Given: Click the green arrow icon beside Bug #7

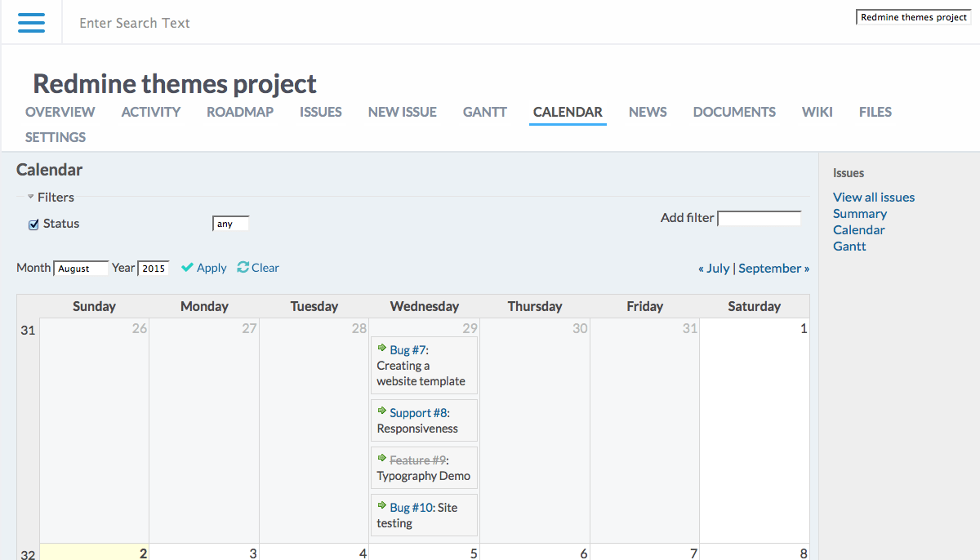Looking at the screenshot, I should pyautogui.click(x=381, y=348).
